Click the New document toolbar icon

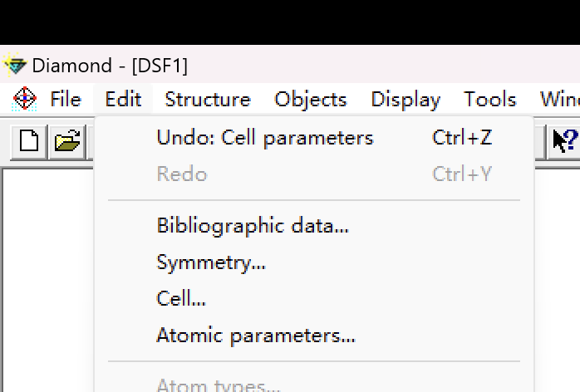coord(28,141)
